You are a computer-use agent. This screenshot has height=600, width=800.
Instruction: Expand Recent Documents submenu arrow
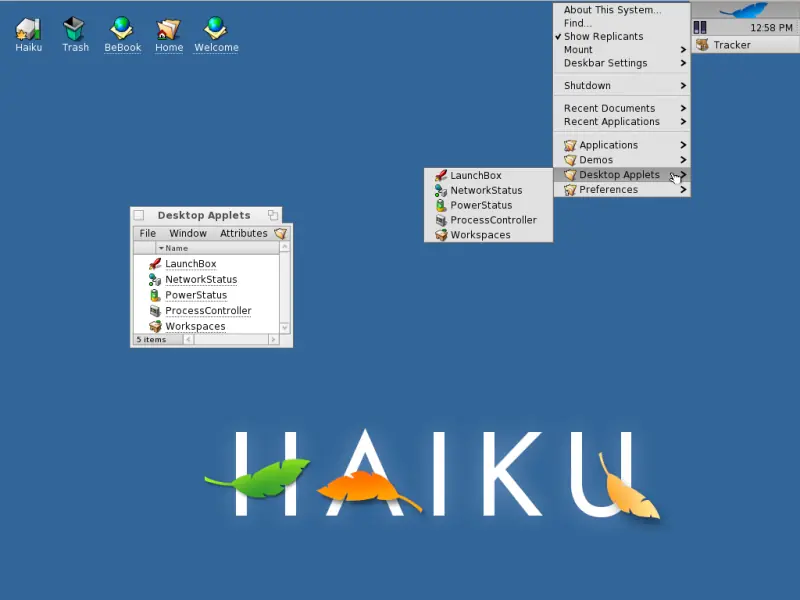tap(683, 108)
